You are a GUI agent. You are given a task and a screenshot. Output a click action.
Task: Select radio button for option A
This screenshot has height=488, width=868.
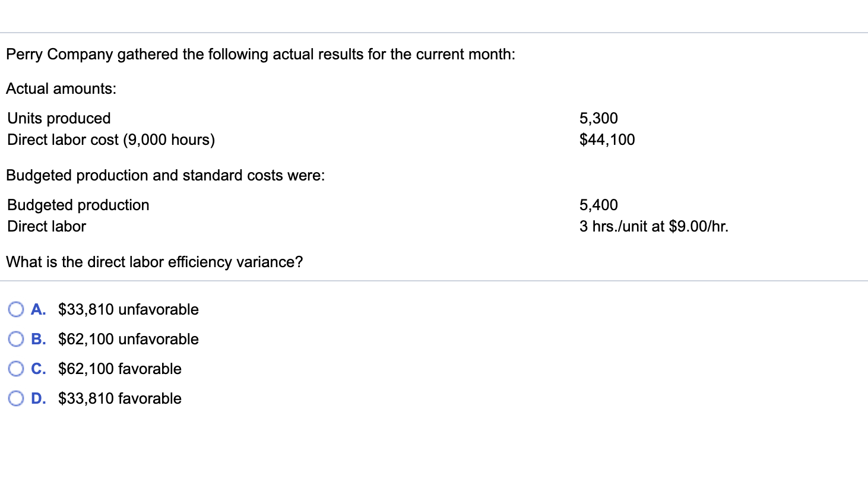[16, 309]
